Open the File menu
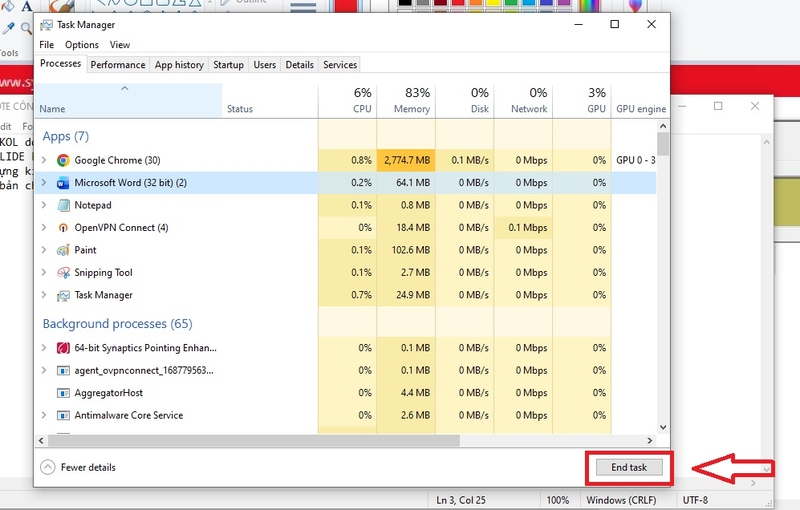The width and height of the screenshot is (800, 510). pyautogui.click(x=46, y=45)
